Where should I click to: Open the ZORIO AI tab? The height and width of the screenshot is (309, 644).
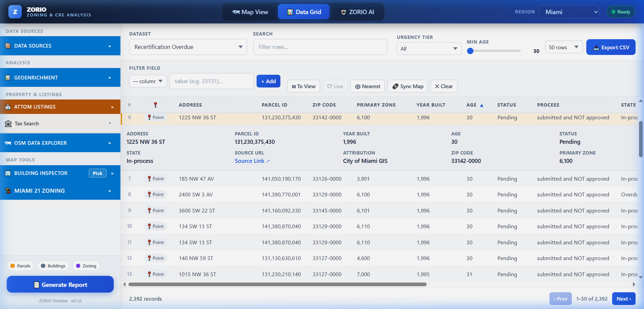pos(357,12)
